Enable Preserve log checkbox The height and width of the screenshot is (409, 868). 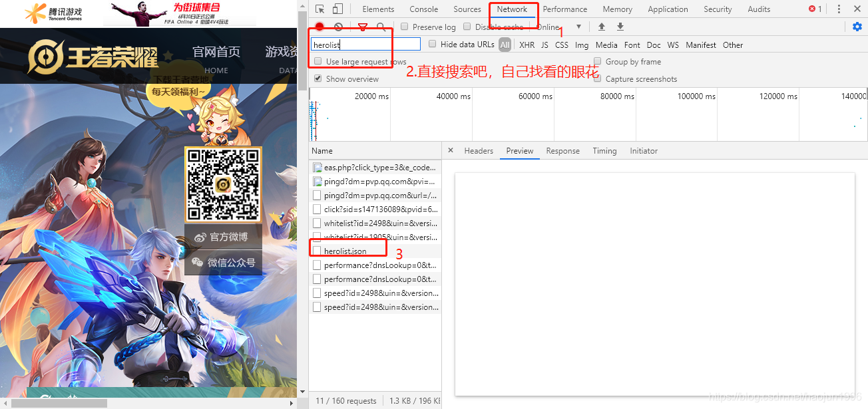405,27
